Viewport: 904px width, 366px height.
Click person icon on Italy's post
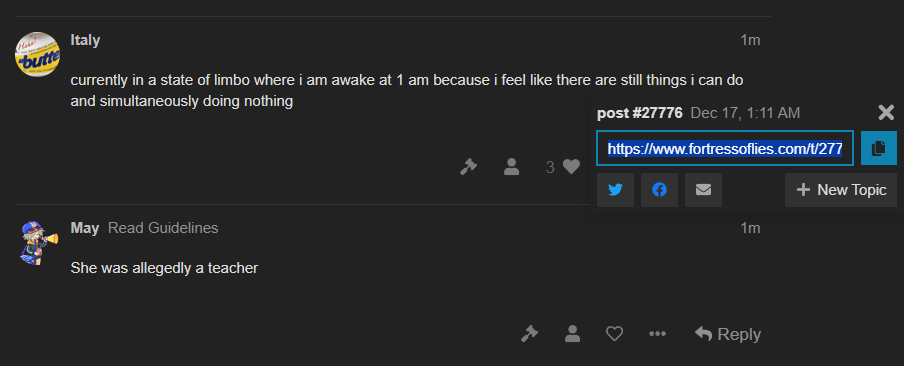click(x=511, y=167)
